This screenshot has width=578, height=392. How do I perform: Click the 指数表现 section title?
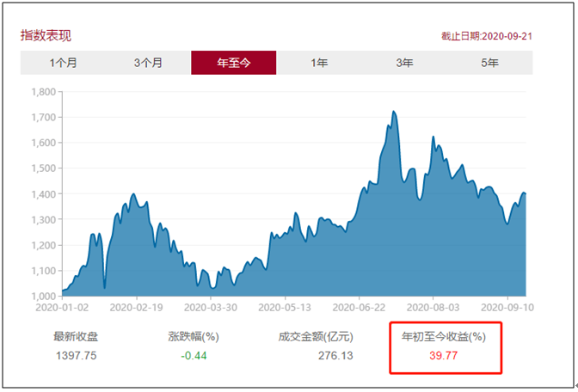click(x=46, y=35)
